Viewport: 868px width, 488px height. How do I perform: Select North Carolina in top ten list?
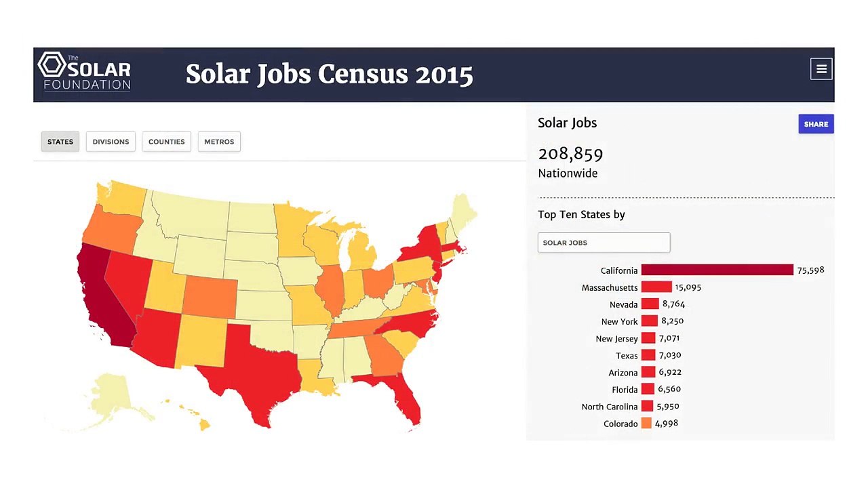pos(609,407)
